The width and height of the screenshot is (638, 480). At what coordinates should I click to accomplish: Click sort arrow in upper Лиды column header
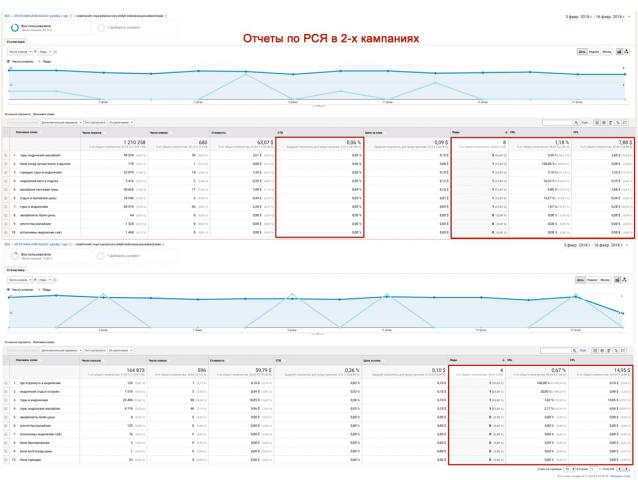(x=506, y=133)
